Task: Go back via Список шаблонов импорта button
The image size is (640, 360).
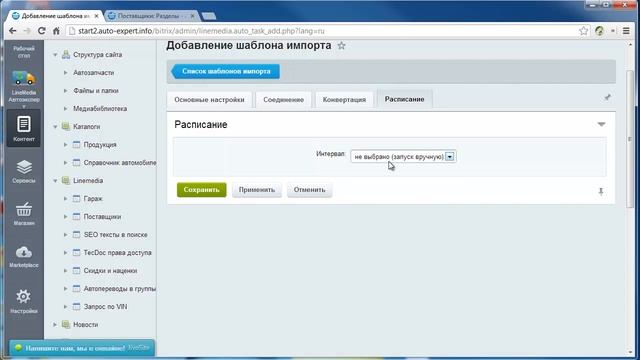Action: tap(226, 71)
